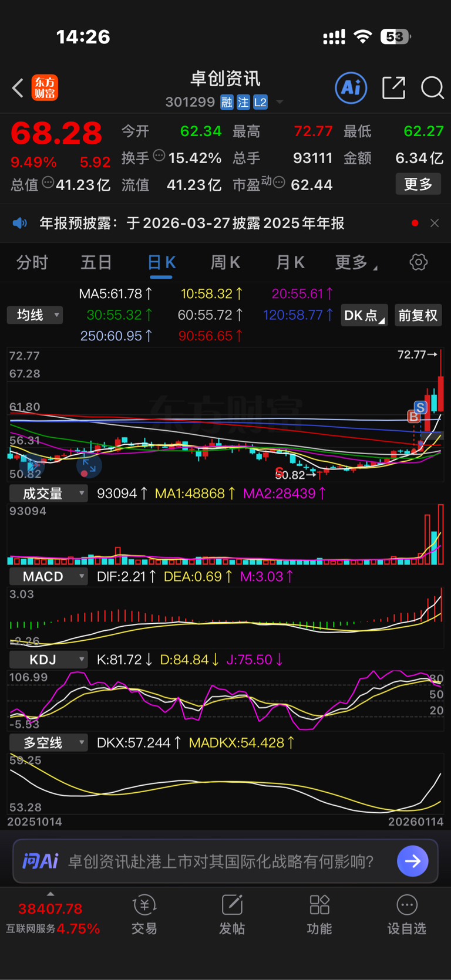Tap the MA5:61.78 value
Image resolution: width=451 pixels, height=980 pixels.
click(x=116, y=293)
